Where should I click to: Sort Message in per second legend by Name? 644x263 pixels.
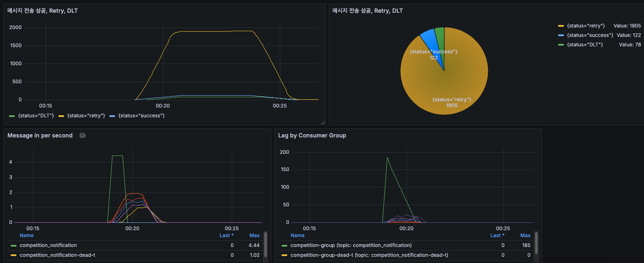(27, 236)
